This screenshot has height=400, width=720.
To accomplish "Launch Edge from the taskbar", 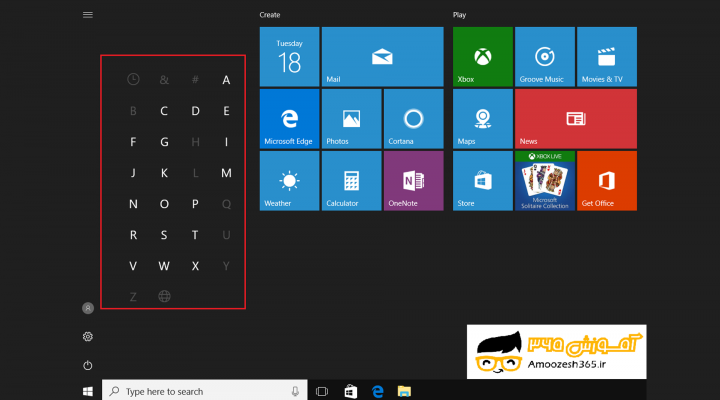I will coord(377,391).
